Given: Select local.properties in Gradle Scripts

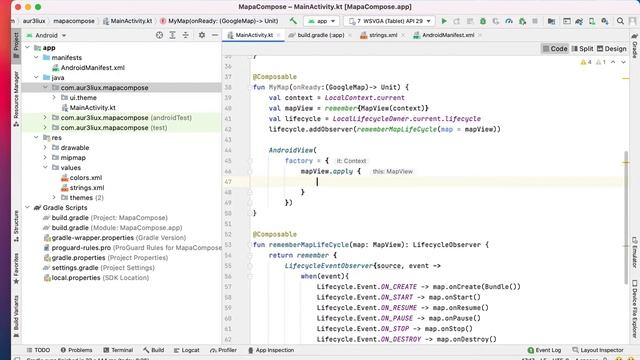Looking at the screenshot, I should click(x=96, y=278).
